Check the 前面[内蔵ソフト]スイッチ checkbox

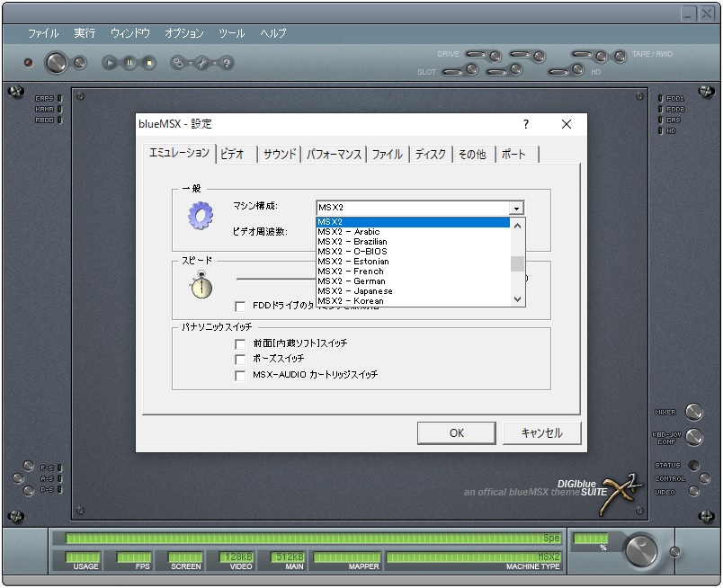(x=240, y=344)
